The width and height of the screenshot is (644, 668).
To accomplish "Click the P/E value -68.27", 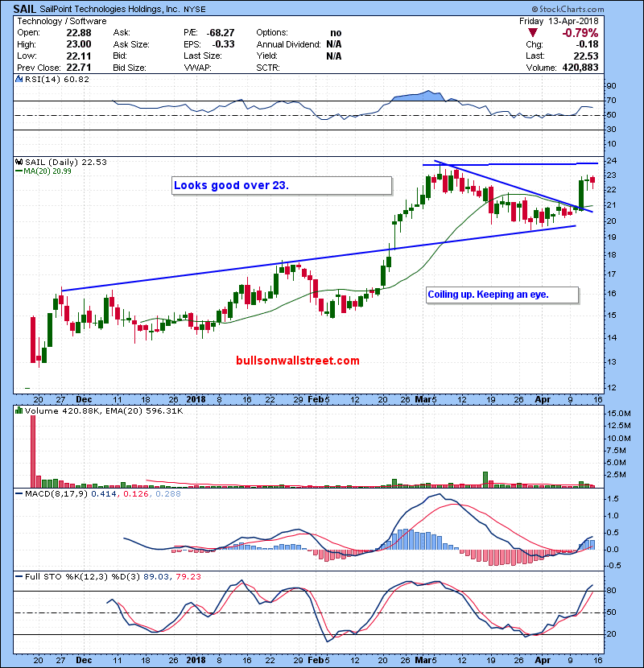I will [221, 33].
